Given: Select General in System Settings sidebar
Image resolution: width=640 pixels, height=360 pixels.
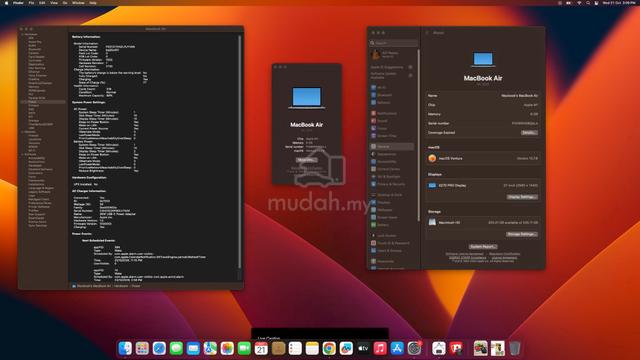Looking at the screenshot, I should pos(391,146).
